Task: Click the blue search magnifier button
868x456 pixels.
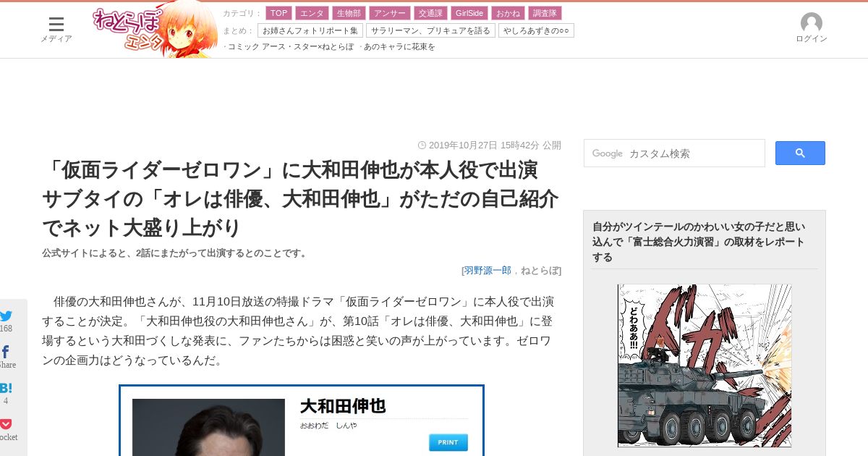Action: 800,153
